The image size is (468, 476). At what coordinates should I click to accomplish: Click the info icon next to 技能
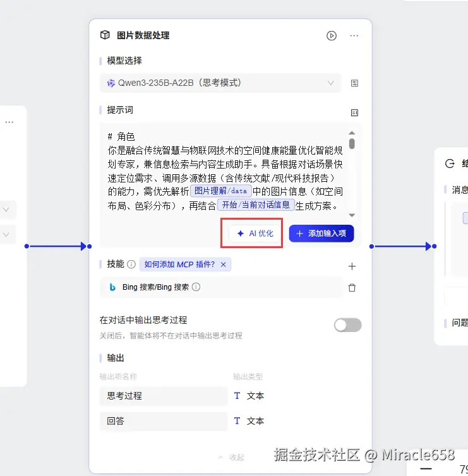[x=131, y=265]
